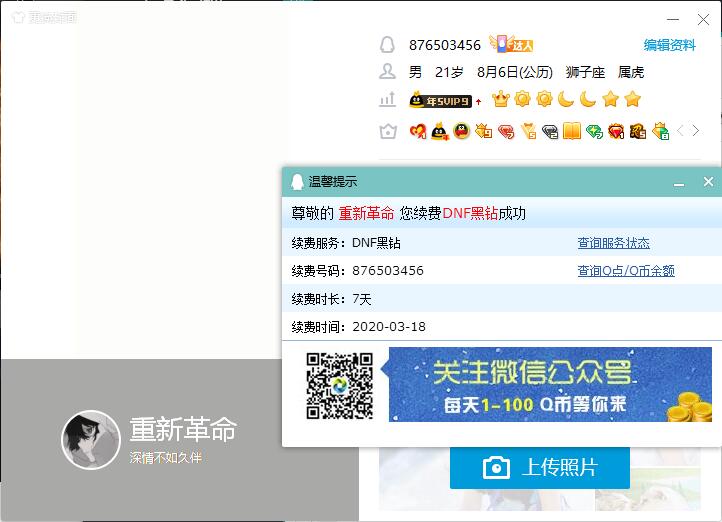The image size is (722, 522).
Task: Click the second sun level icon
Action: [x=544, y=99]
